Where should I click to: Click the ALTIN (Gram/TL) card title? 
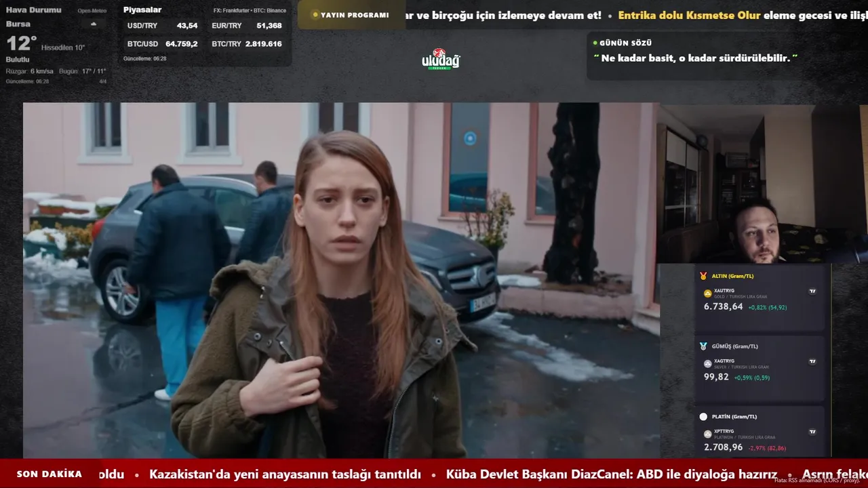coord(732,276)
